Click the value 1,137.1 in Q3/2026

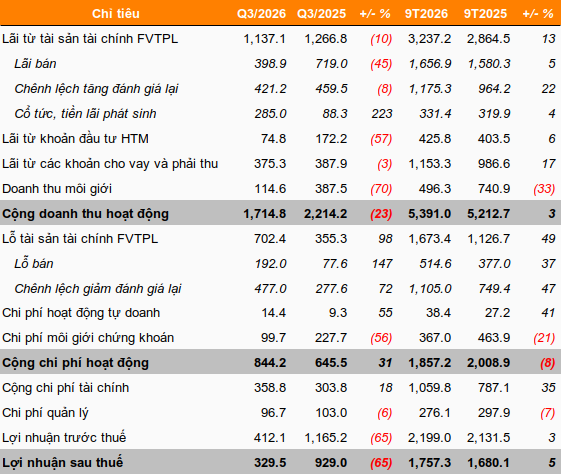264,39
